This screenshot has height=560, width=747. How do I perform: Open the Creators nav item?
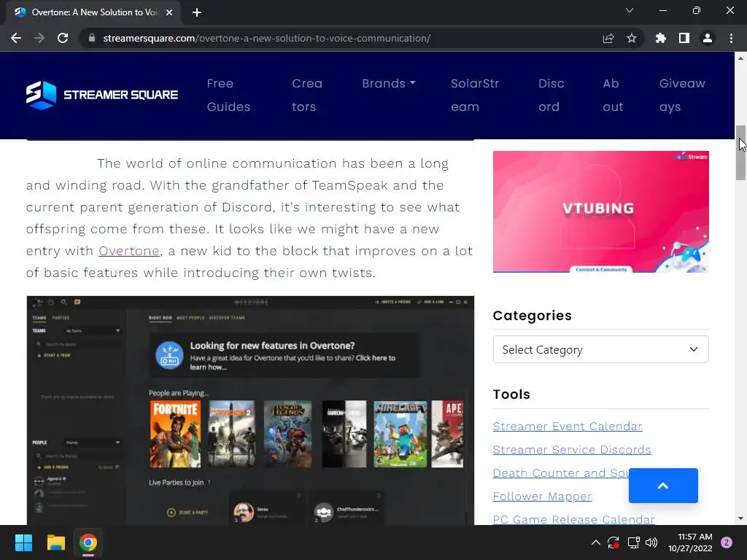coord(307,95)
